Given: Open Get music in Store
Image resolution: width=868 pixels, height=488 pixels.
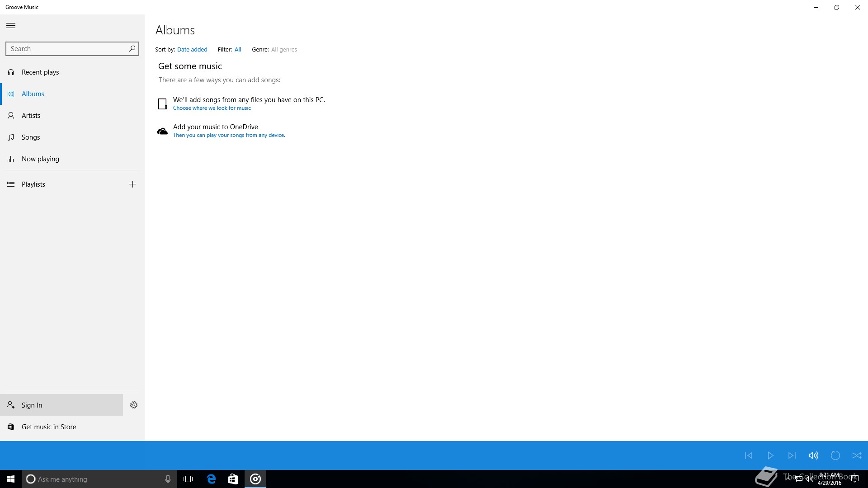Looking at the screenshot, I should [72, 427].
